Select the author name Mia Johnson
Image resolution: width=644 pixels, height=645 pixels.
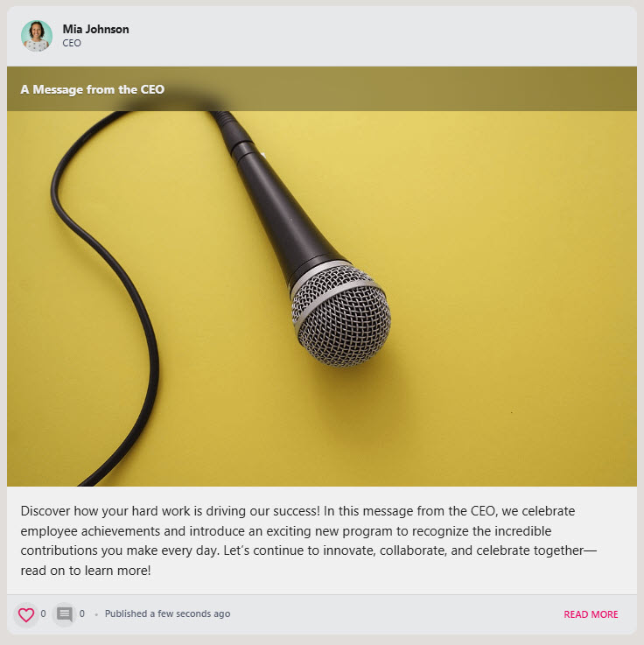point(96,29)
